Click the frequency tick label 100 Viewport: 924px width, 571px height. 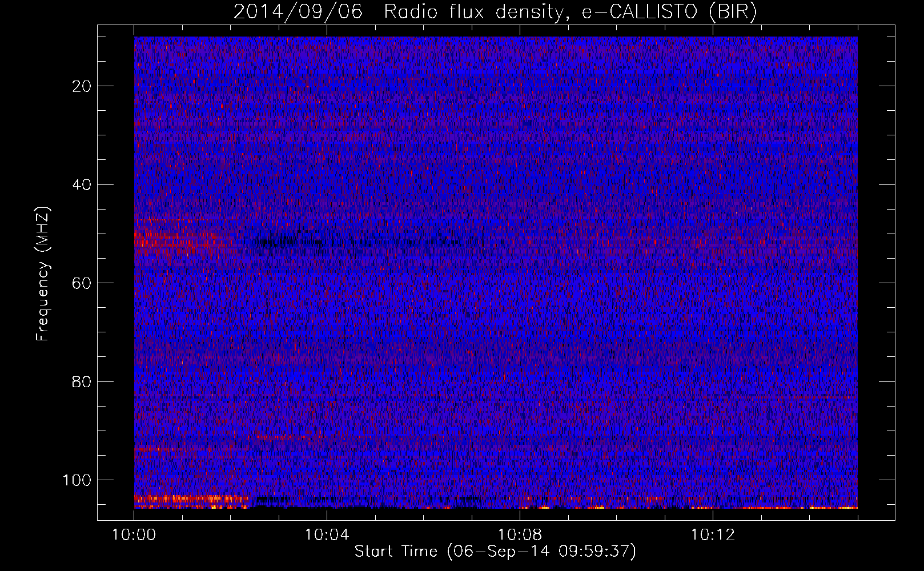77,480
